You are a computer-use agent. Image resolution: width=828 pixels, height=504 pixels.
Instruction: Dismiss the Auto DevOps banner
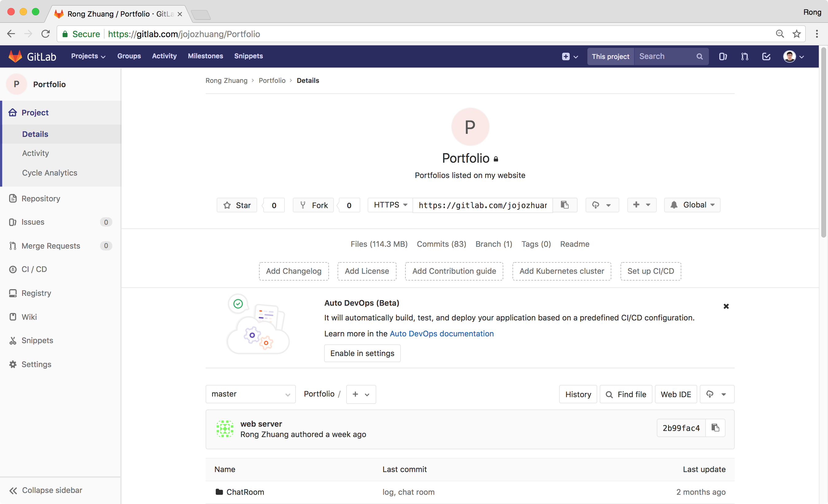click(726, 306)
